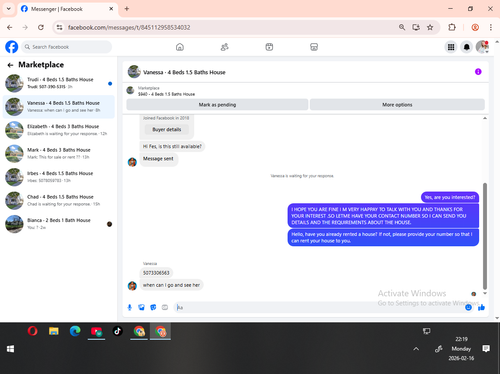The image size is (500, 374).
Task: Open Trudi - 4 Beds 1.5 Baths House chat
Action: pyautogui.click(x=59, y=83)
